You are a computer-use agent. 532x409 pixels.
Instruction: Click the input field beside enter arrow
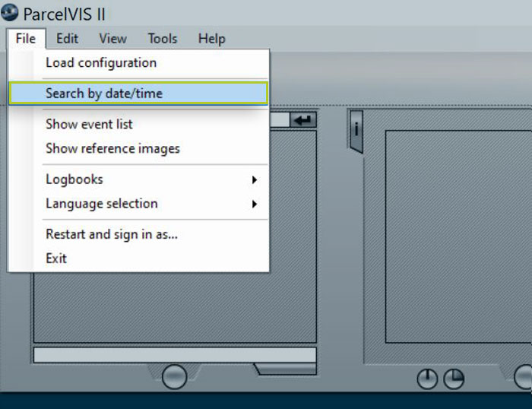[x=280, y=120]
